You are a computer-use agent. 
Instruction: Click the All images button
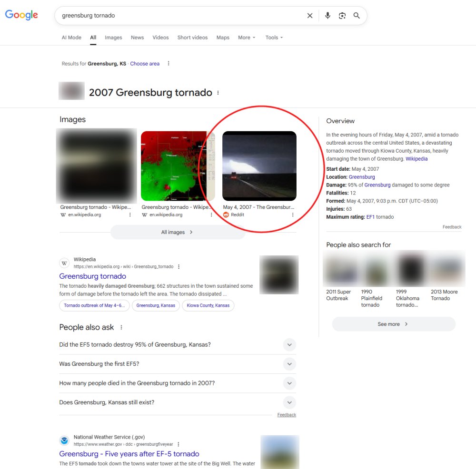178,232
